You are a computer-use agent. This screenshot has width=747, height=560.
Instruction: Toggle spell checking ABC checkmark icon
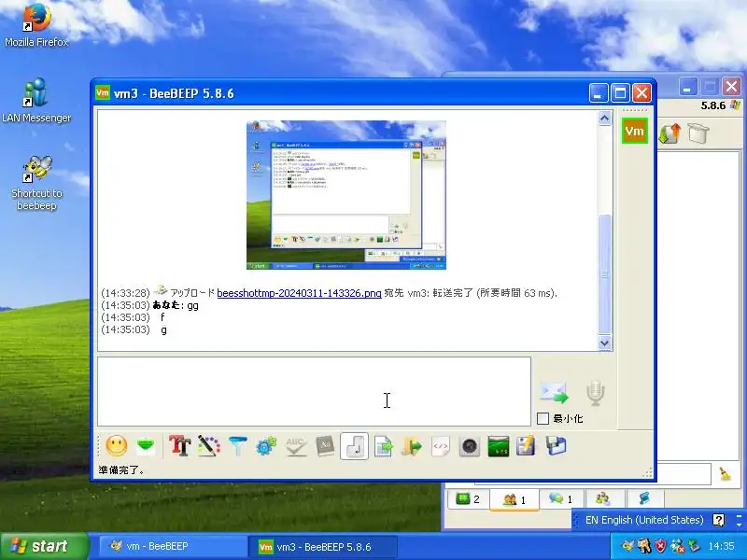click(x=295, y=446)
